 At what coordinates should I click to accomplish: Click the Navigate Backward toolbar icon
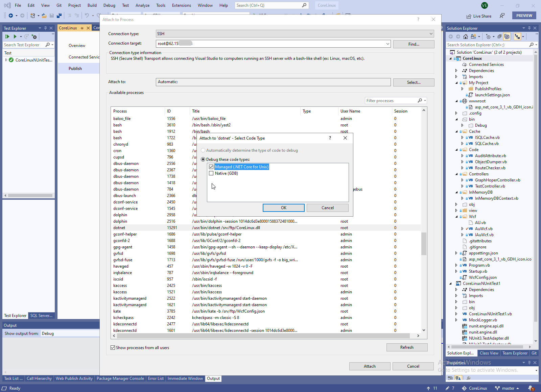pos(11,16)
